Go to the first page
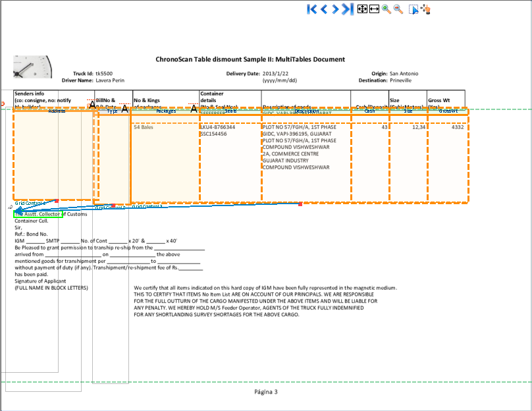Viewport: 532px width, 411px height. pyautogui.click(x=311, y=9)
